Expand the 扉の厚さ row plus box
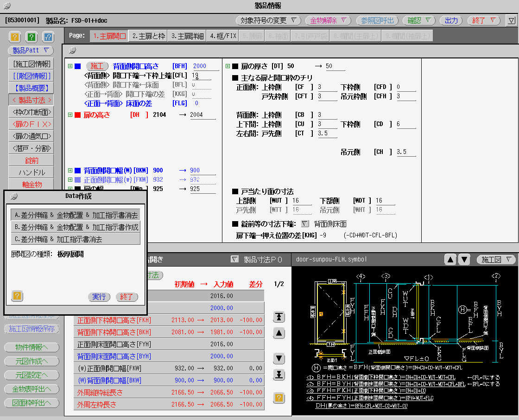This screenshot has width=519, height=420. pyautogui.click(x=228, y=66)
